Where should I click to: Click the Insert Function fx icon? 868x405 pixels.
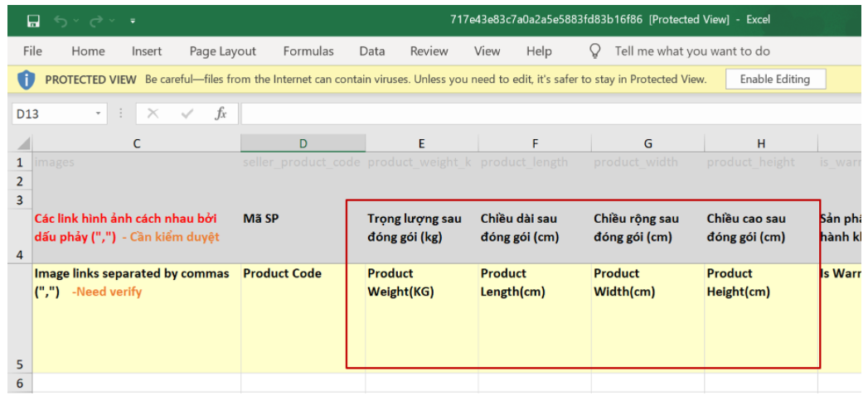click(x=221, y=114)
